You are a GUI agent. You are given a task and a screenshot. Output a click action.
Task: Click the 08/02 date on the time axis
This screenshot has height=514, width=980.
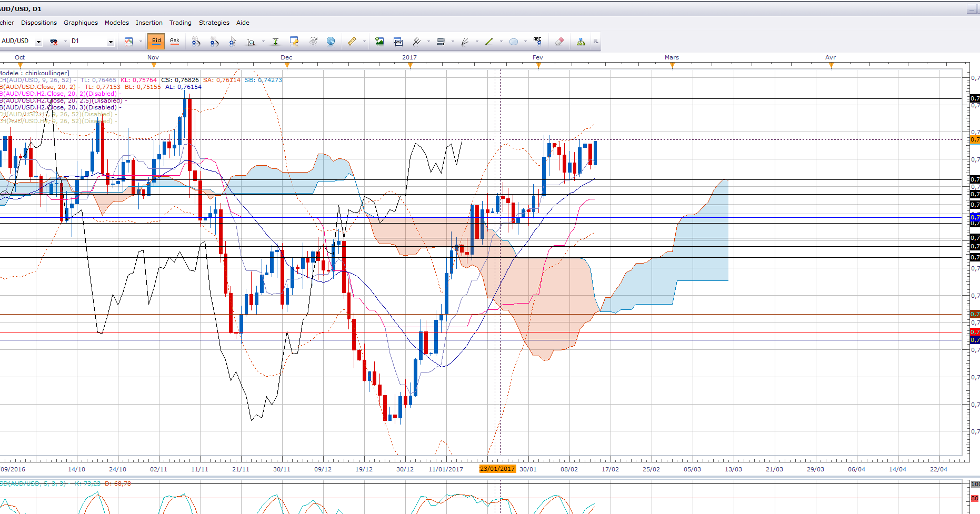[569, 469]
